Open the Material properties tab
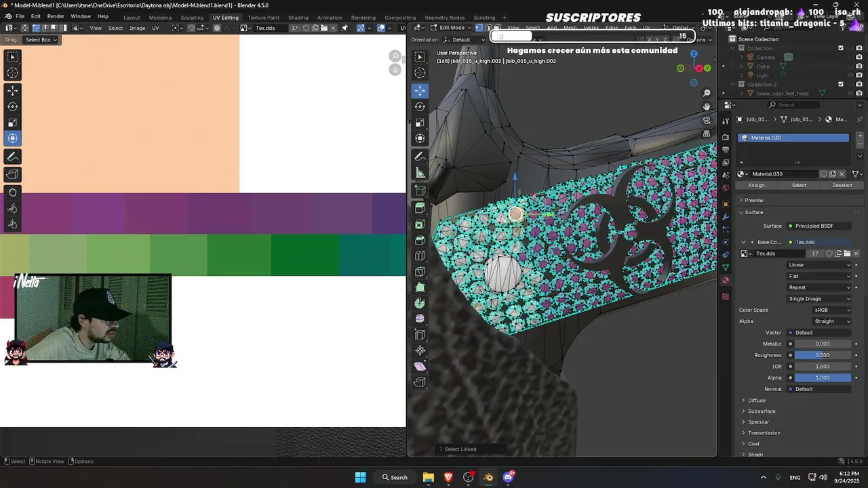 [725, 280]
